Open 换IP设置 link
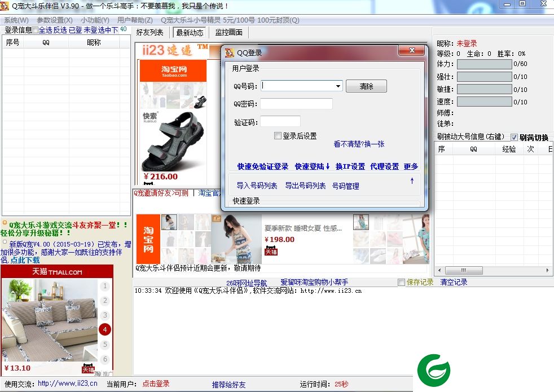 point(350,166)
